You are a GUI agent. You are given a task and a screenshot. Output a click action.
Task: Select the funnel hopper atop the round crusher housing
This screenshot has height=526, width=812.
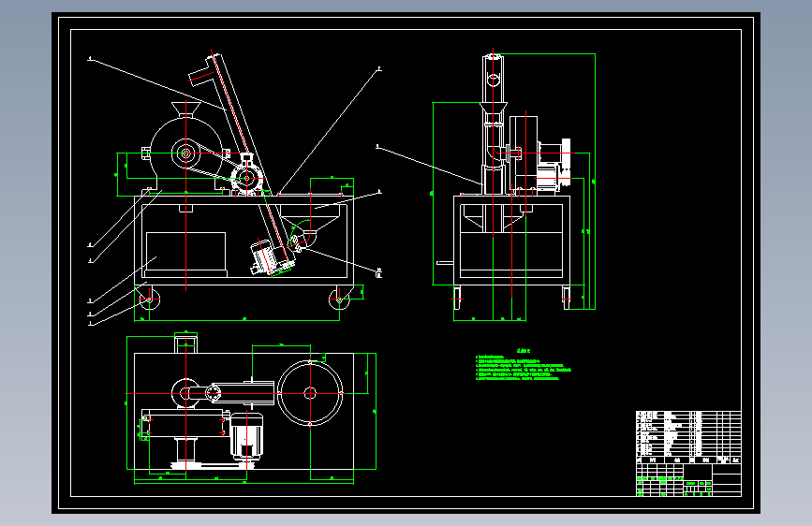[186, 110]
